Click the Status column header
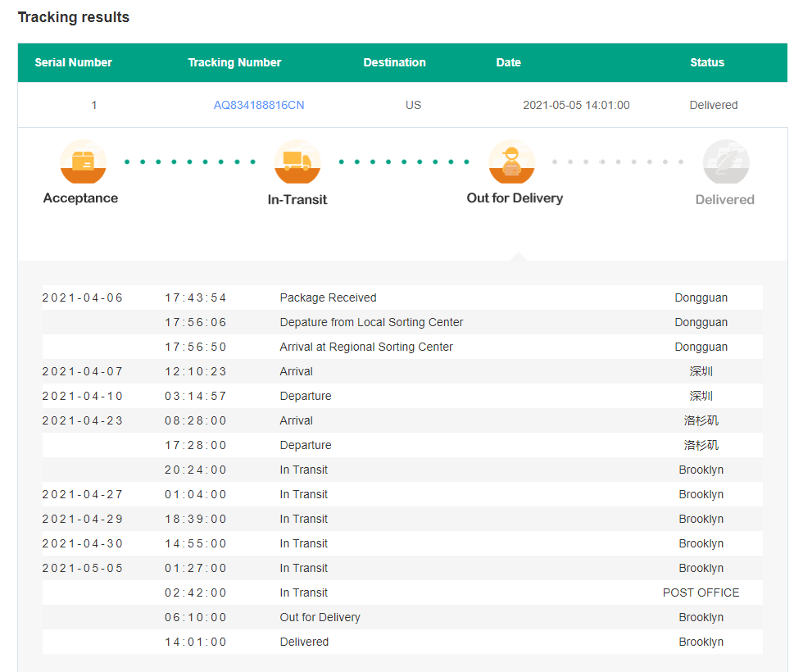 (707, 62)
